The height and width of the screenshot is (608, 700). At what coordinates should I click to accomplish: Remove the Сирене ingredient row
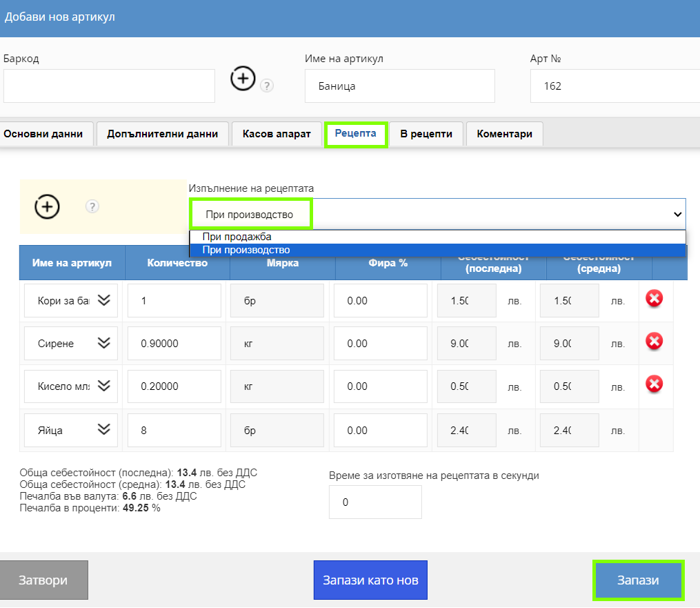point(654,342)
